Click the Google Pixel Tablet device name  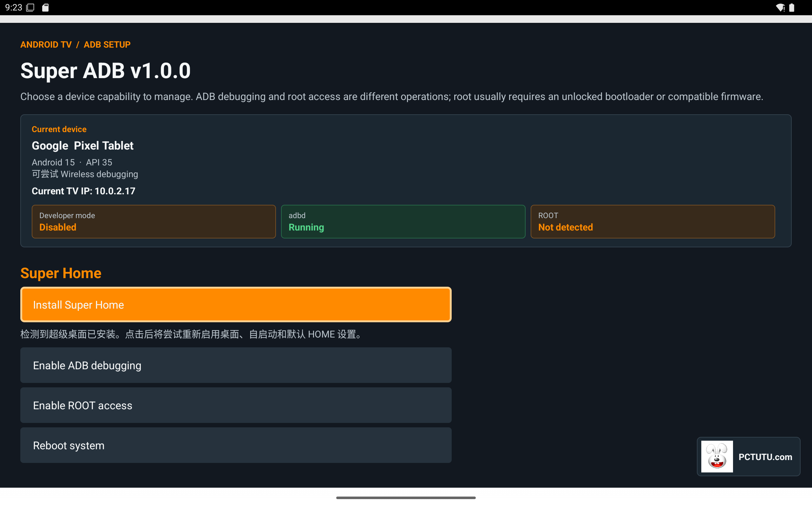[82, 145]
